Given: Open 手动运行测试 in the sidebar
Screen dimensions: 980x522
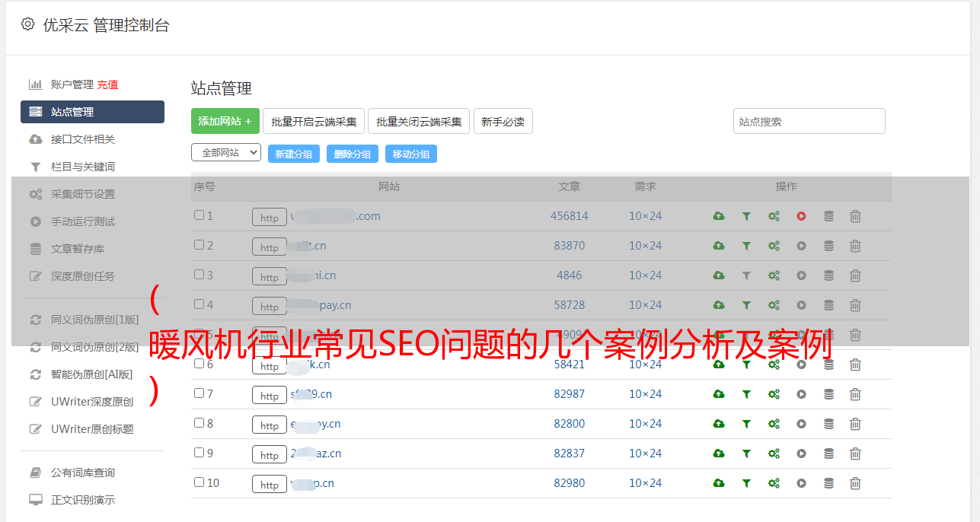Looking at the screenshot, I should tap(83, 221).
